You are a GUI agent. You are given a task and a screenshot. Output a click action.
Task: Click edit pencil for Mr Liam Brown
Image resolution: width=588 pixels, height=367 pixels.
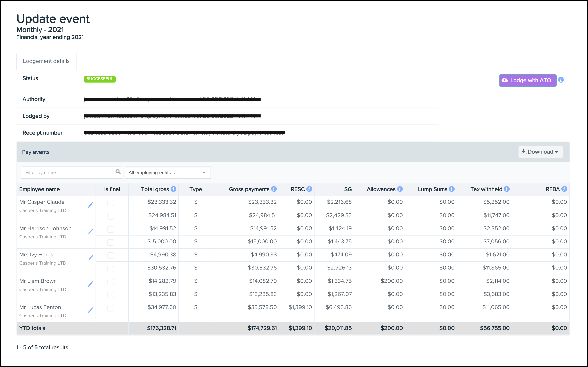point(90,284)
